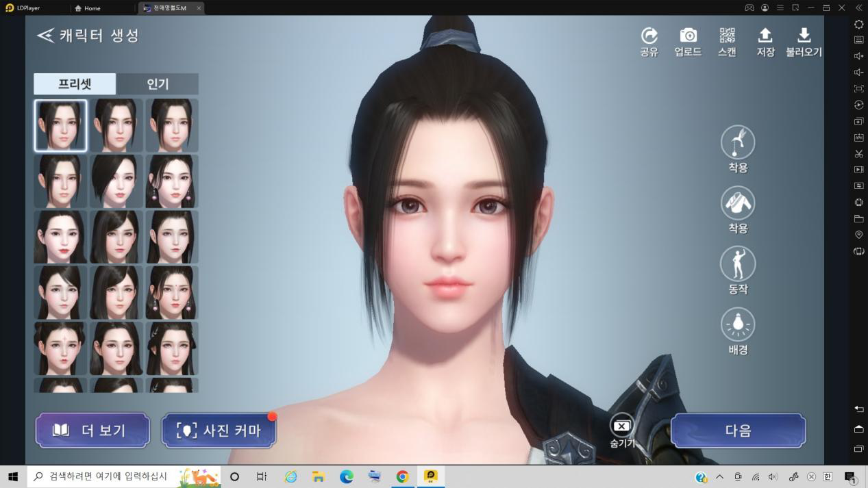
Task: Open 더 보기 for more options
Action: (x=92, y=431)
